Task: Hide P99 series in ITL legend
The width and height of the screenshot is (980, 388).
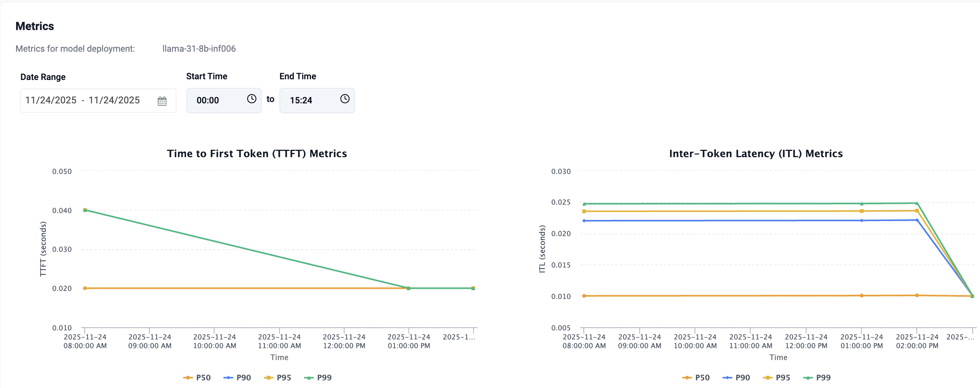Action: pos(817,377)
